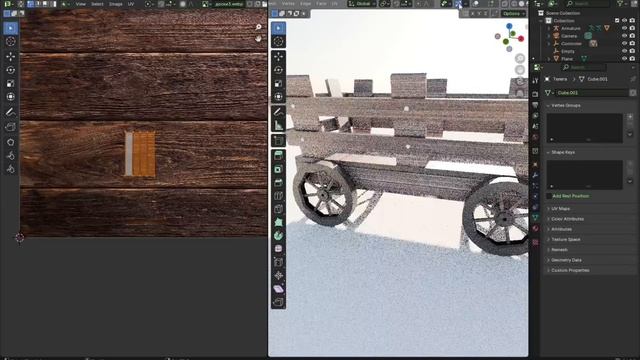The height and width of the screenshot is (360, 640).
Task: Select the 3D viewport Scale tool
Action: tap(278, 84)
